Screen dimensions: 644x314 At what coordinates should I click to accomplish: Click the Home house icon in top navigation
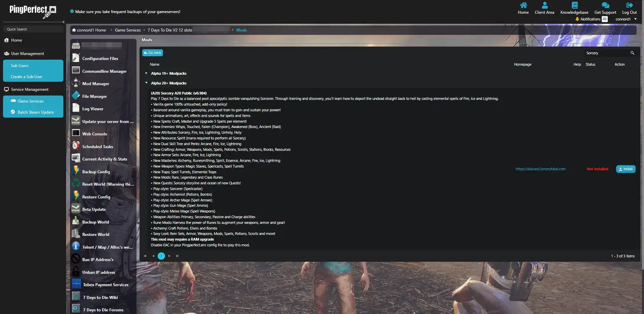(523, 5)
